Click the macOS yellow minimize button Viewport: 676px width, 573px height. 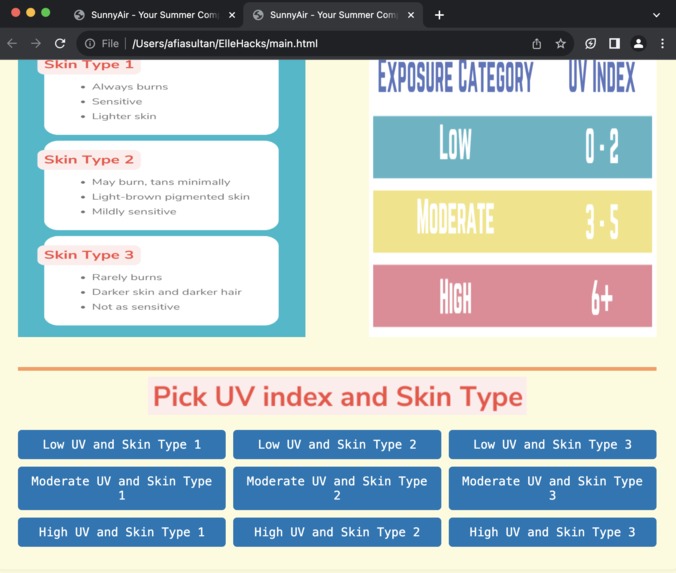[31, 13]
